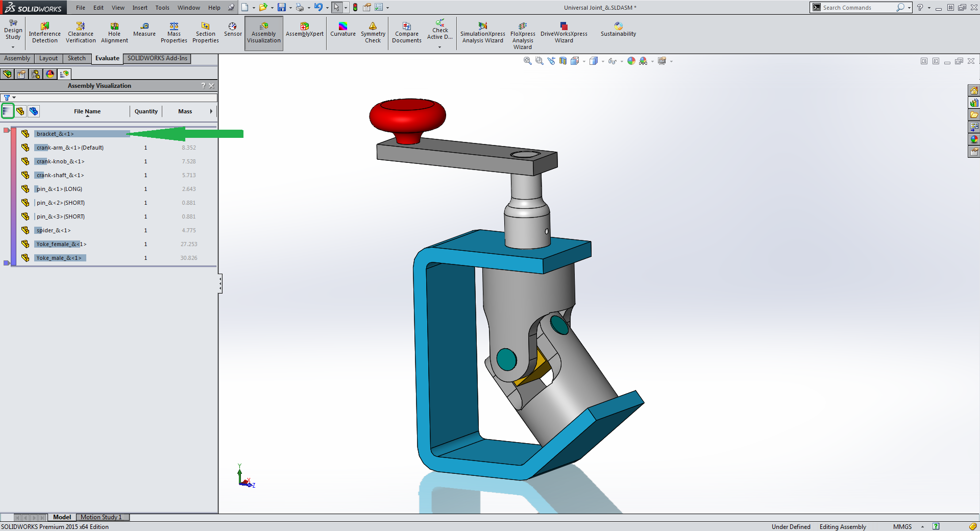Open the Section Properties tool

click(205, 32)
